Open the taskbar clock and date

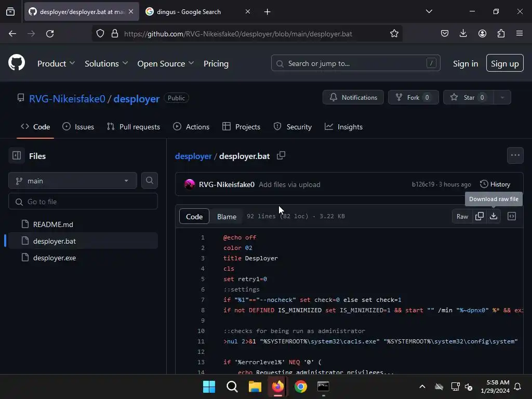[495, 387]
